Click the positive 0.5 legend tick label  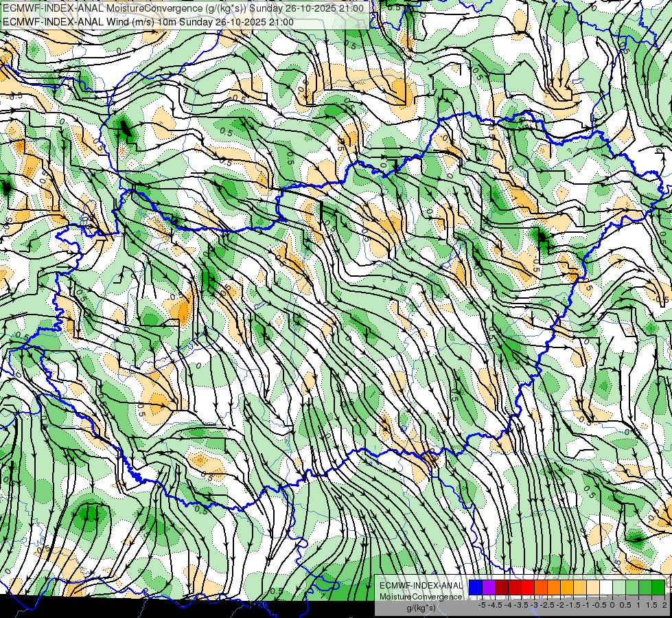[625, 605]
